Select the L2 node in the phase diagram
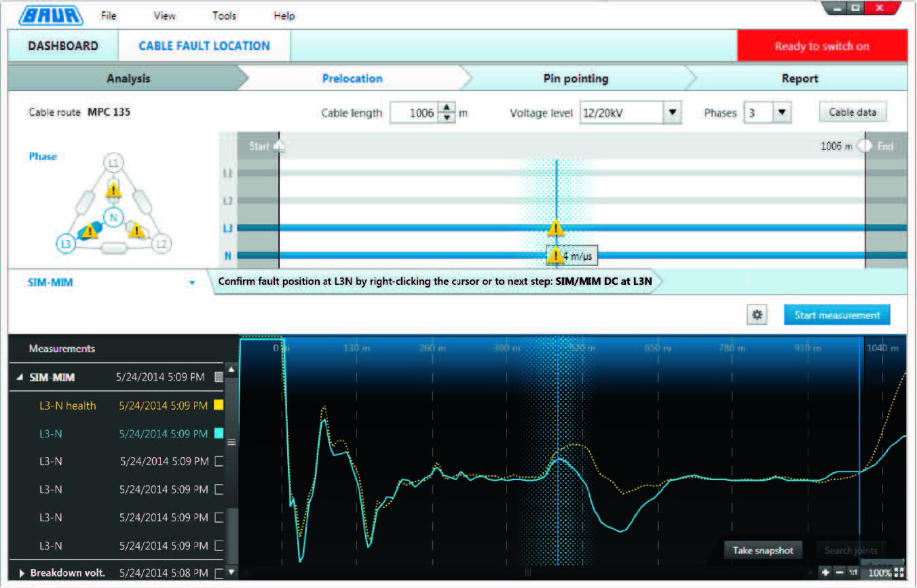The width and height of the screenshot is (917, 588). pyautogui.click(x=162, y=244)
